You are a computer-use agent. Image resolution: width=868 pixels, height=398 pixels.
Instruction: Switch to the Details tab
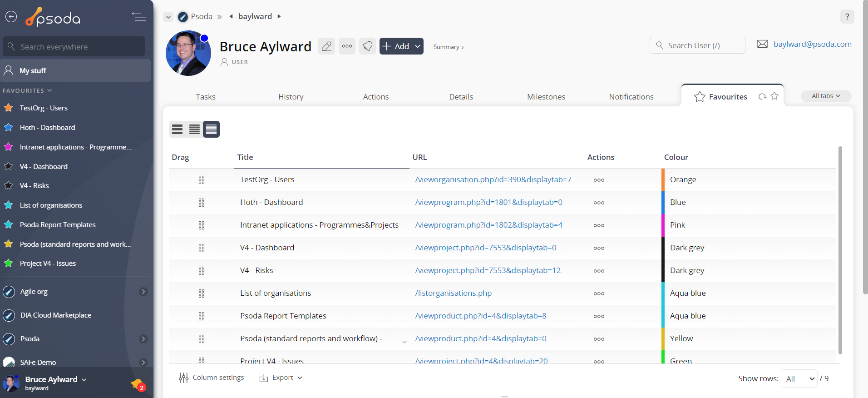click(461, 97)
